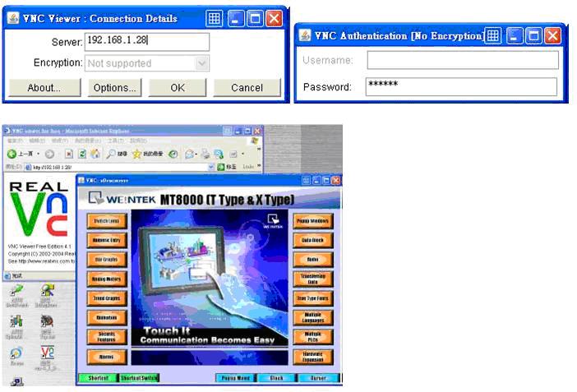577x392 pixels.
Task: Click the Multiple Languages orange button
Action: pyautogui.click(x=313, y=318)
